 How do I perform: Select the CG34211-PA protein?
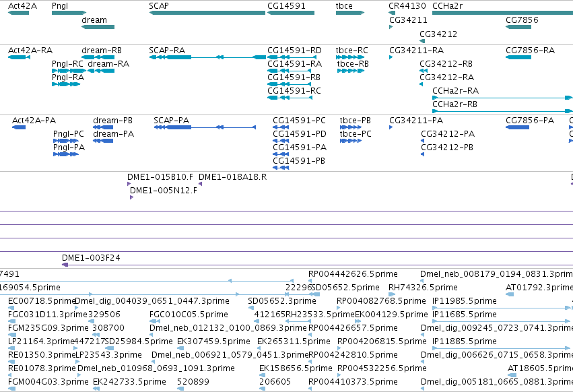pyautogui.click(x=391, y=127)
